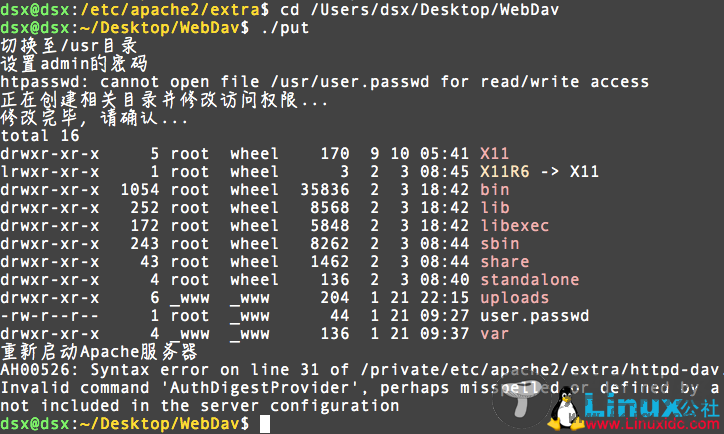Viewport: 724px width, 434px height.
Task: Click the '/private/etc/apache2/extra/httpd-dav' path
Action: [x=539, y=369]
